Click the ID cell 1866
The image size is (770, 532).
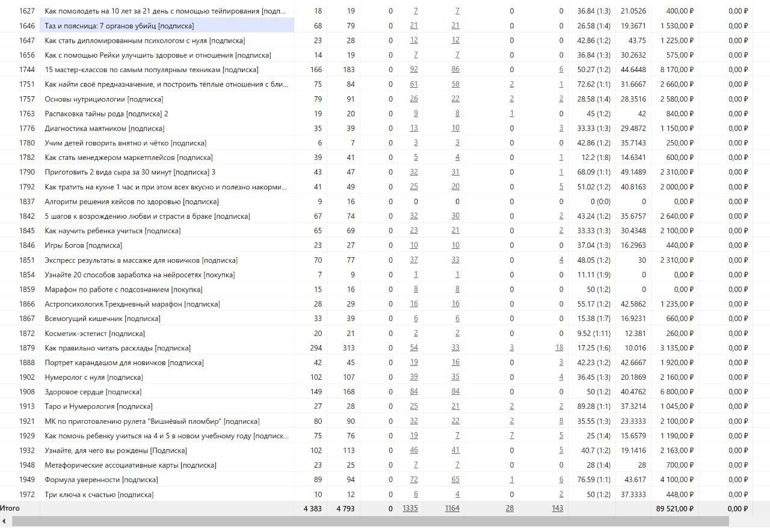pos(27,304)
